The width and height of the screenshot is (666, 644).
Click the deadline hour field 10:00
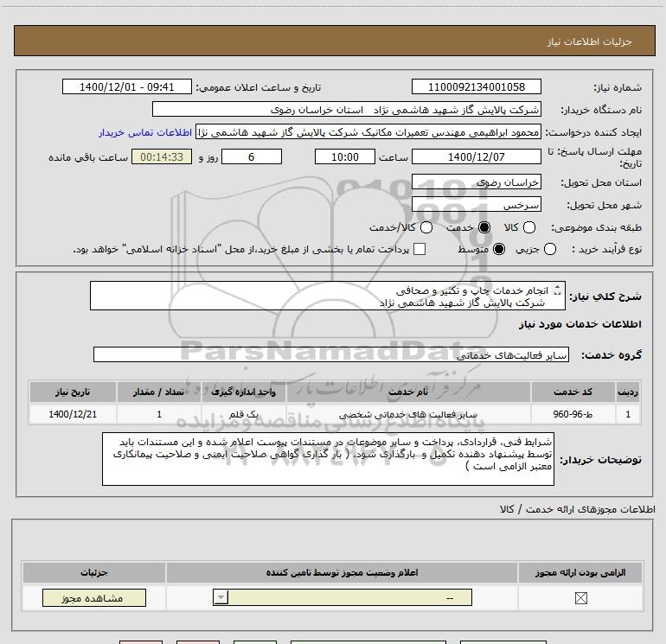[345, 157]
